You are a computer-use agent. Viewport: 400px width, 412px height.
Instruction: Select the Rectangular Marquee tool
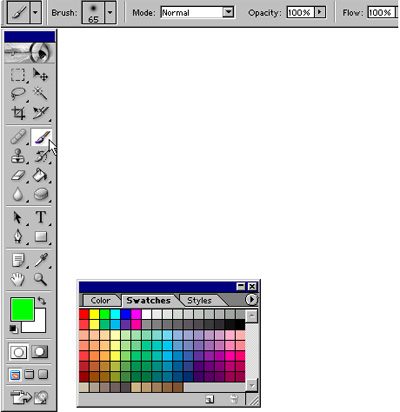(x=18, y=75)
